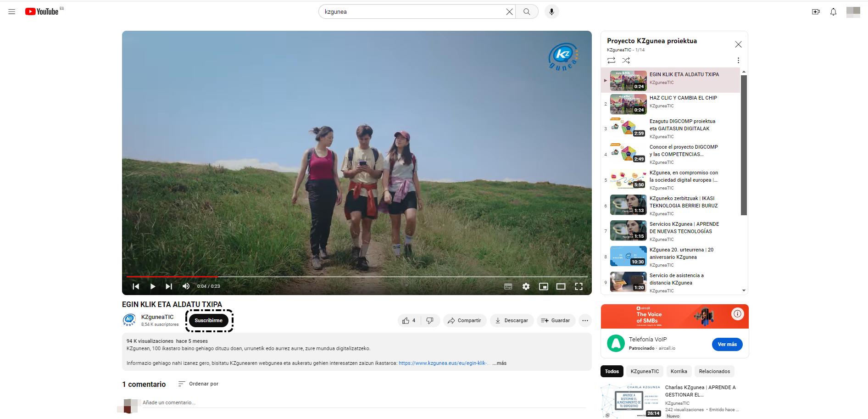Viewport: 868px width, 419px height.
Task: Open Charlas KZgunea APRENDE A GESTIONAR title
Action: [x=700, y=391]
